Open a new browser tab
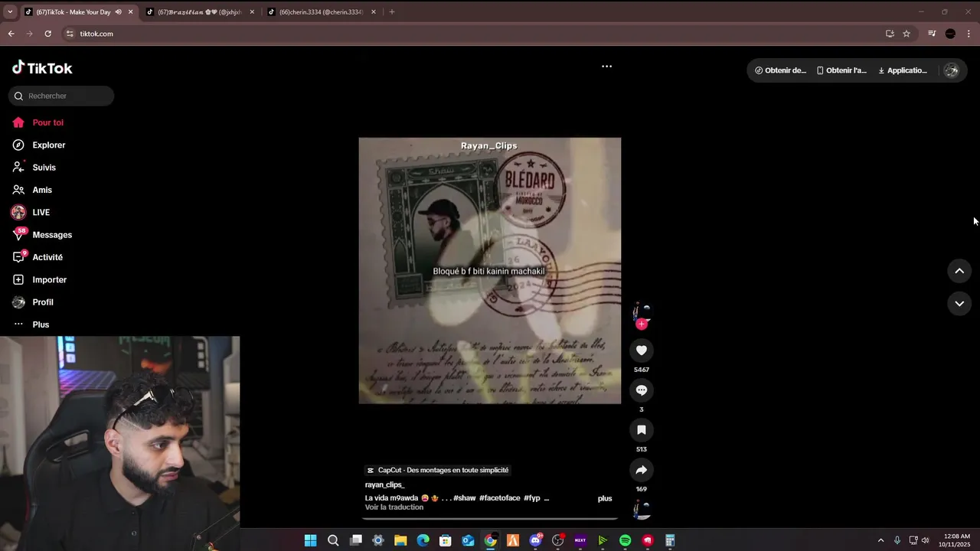The width and height of the screenshot is (980, 551). (x=392, y=12)
